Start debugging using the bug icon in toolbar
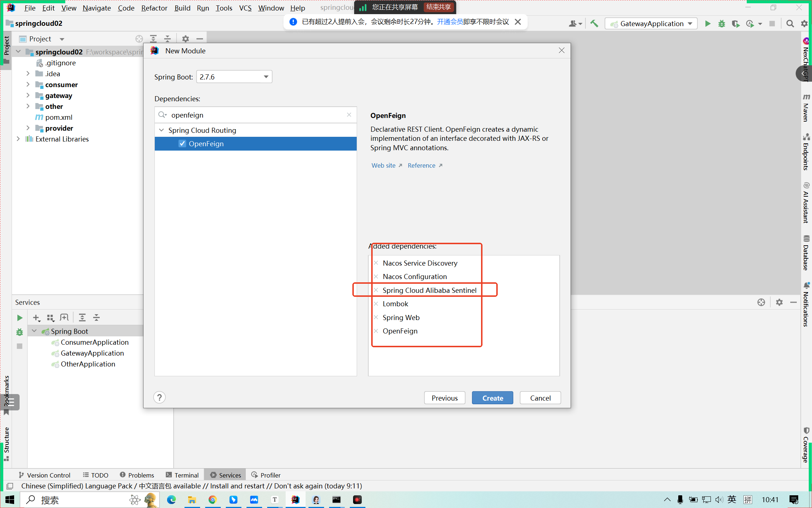Image resolution: width=812 pixels, height=508 pixels. [721, 24]
